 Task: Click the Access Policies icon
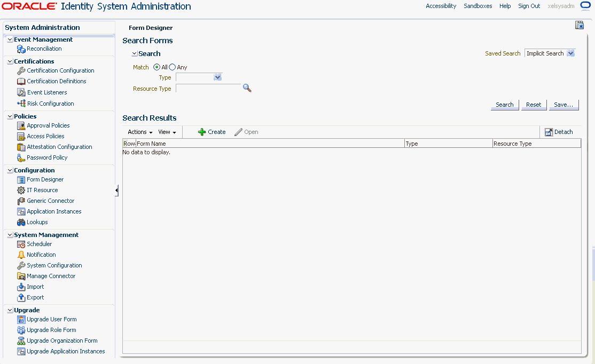tap(21, 137)
